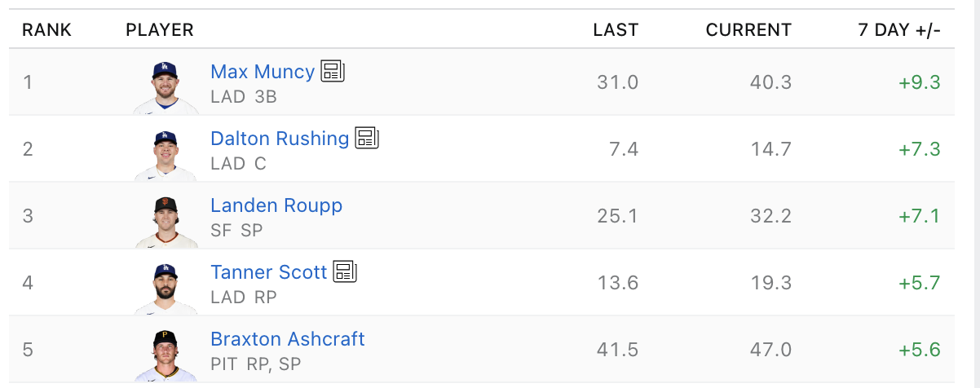The image size is (980, 388).
Task: View Braxton Ashcraft's player page
Action: tap(287, 339)
